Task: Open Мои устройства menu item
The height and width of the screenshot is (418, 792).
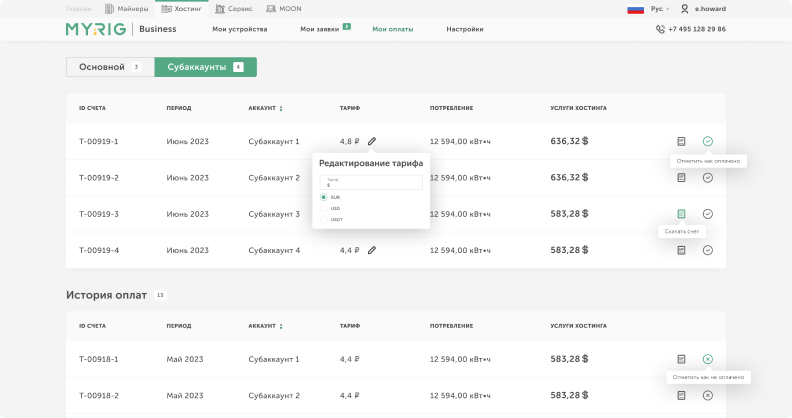Action: click(239, 29)
